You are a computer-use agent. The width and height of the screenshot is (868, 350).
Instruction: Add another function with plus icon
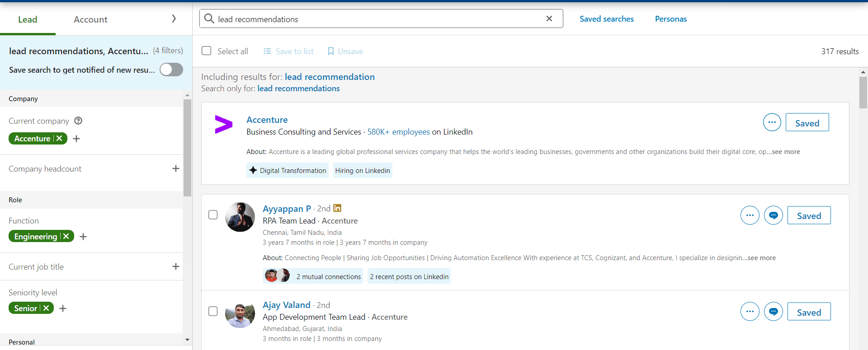click(x=83, y=237)
